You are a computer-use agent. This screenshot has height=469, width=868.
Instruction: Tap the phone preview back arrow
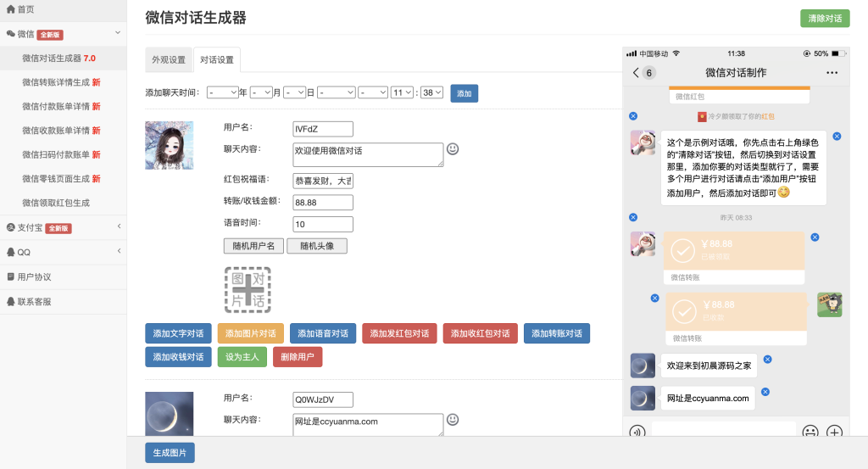637,73
